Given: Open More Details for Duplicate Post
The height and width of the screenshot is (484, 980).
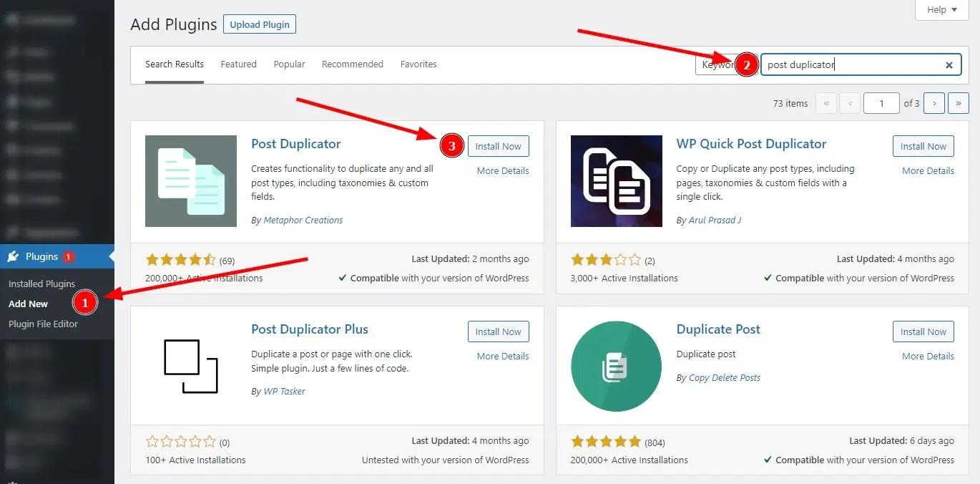Looking at the screenshot, I should [x=928, y=356].
